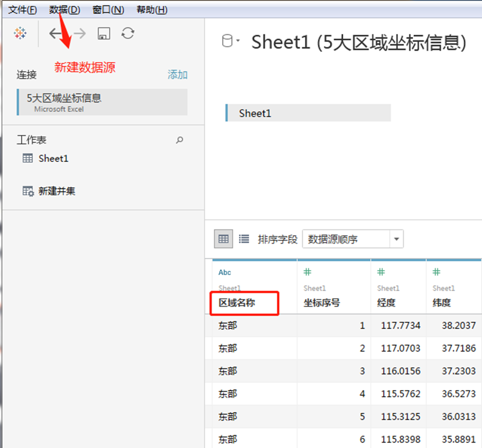Open the 文件(F) menu
This screenshot has width=482, height=448.
tap(23, 10)
